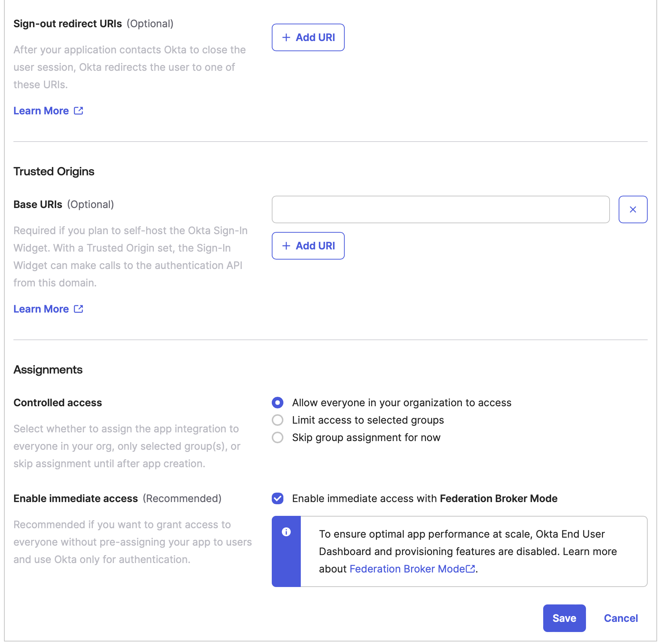Select Allow everyone in your organization to access
The image size is (664, 644).
(277, 403)
